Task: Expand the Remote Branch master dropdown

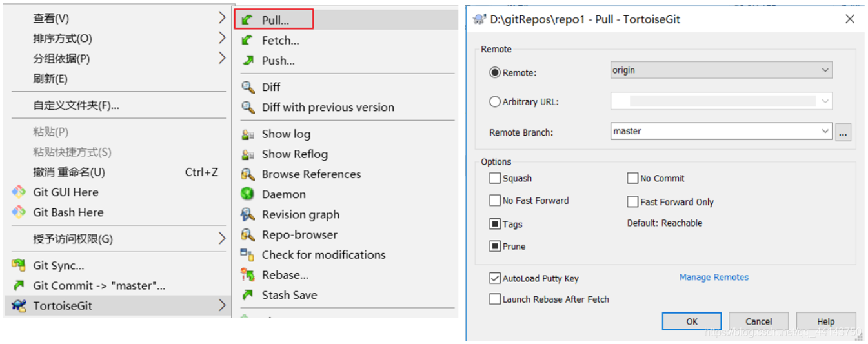Action: click(722, 131)
